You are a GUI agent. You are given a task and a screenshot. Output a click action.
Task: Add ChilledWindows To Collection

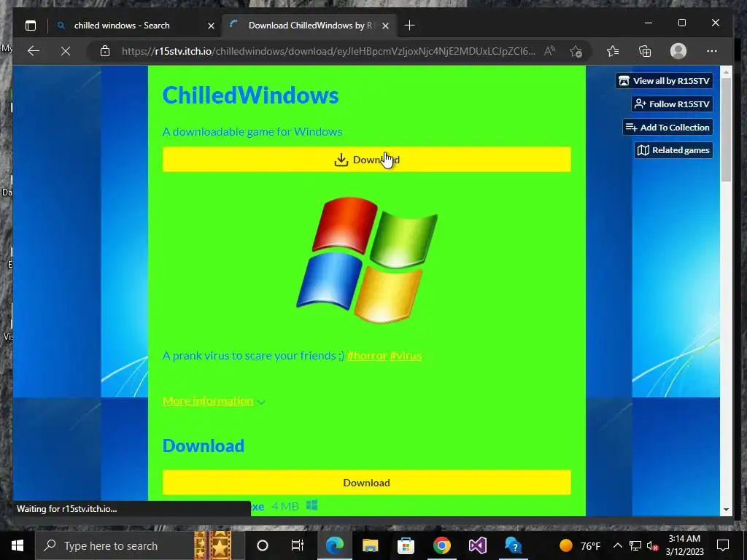pos(667,127)
